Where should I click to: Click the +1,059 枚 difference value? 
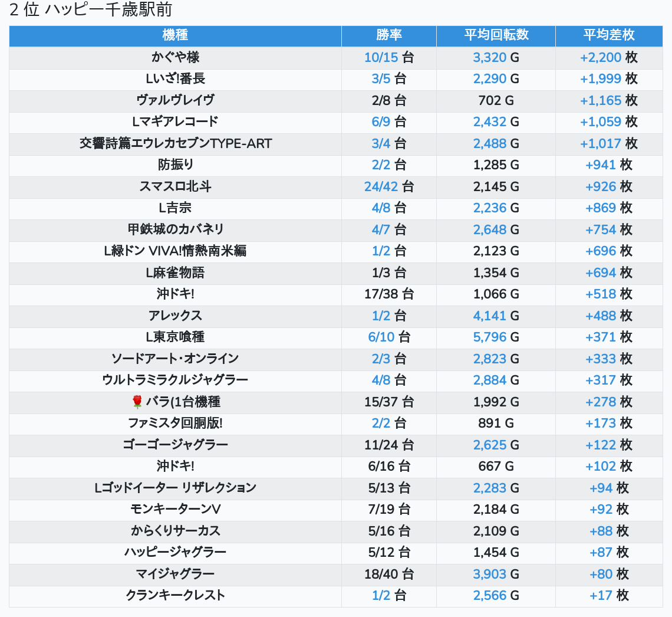pyautogui.click(x=608, y=122)
